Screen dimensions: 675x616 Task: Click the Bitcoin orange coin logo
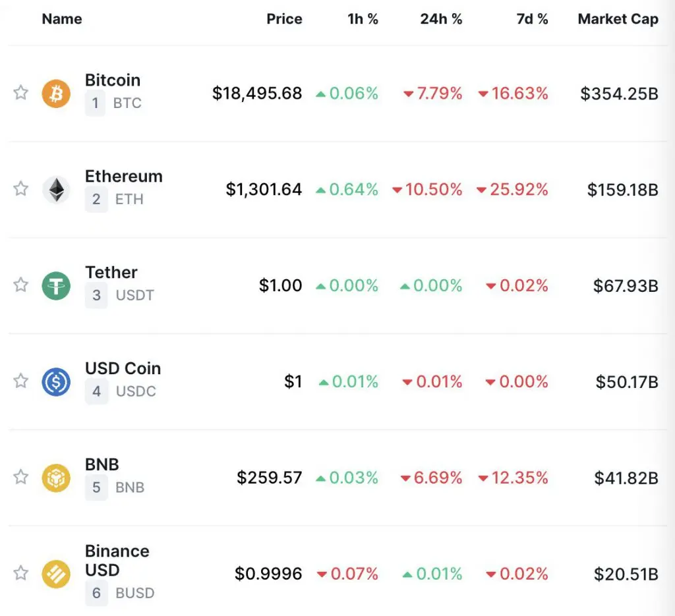tap(56, 94)
